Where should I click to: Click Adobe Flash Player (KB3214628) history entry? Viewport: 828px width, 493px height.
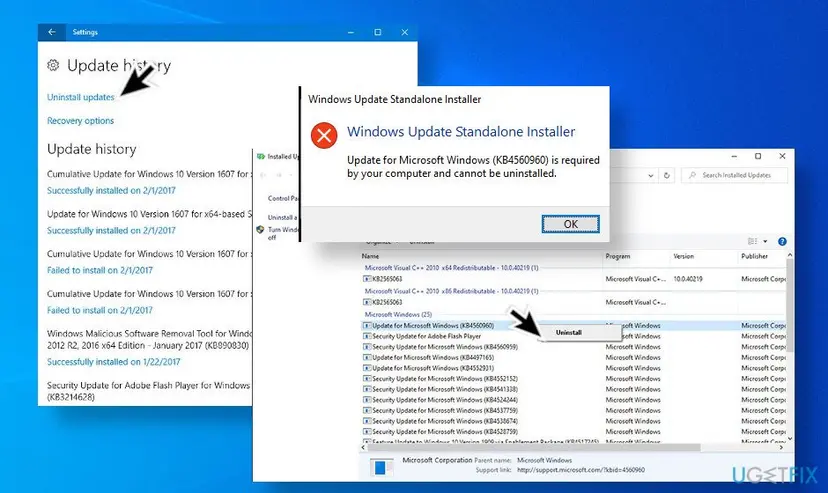coord(148,391)
